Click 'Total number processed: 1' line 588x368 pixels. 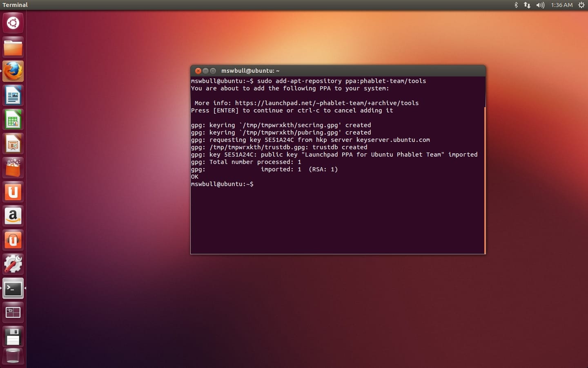pos(246,162)
